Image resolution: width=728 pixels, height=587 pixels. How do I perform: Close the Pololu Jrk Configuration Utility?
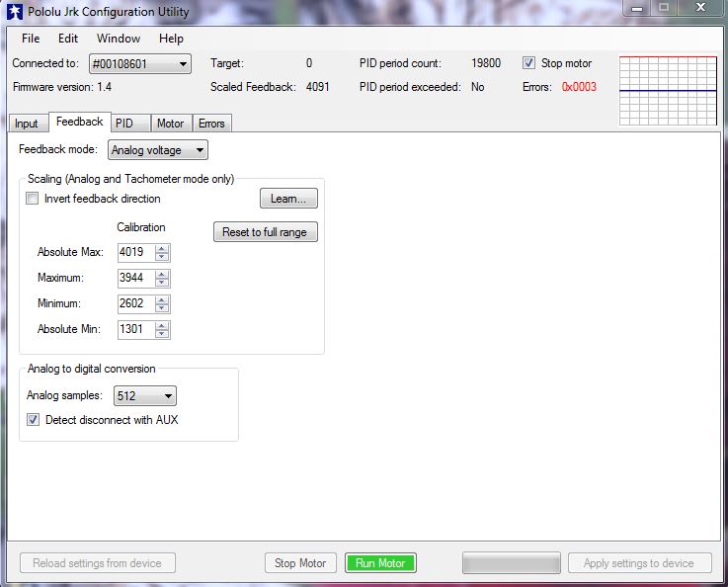coord(700,8)
